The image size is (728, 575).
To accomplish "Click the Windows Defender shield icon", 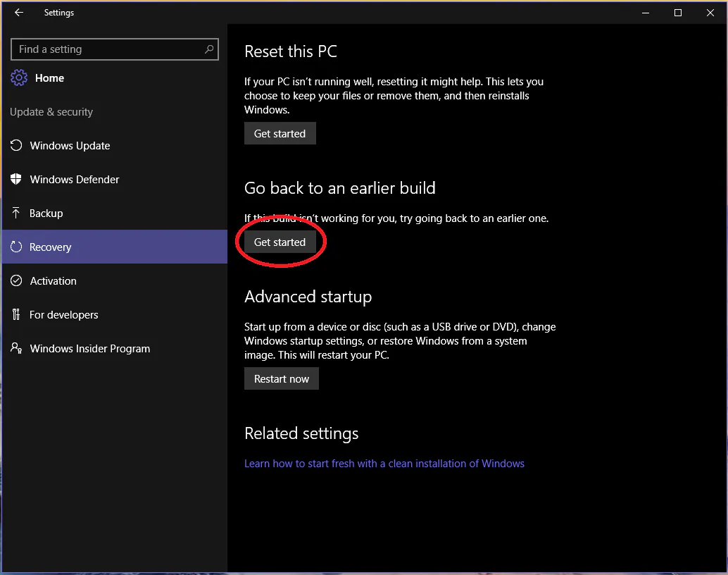I will pos(16,179).
